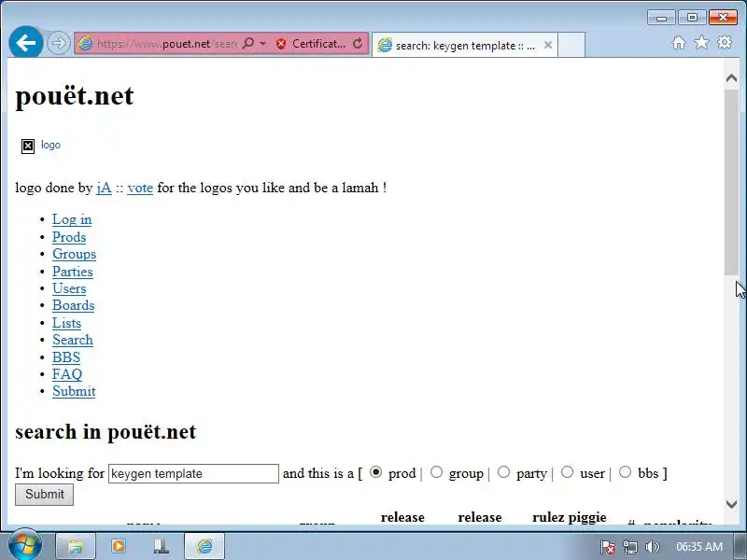The height and width of the screenshot is (560, 747).
Task: Select the group radio button
Action: [x=436, y=472]
